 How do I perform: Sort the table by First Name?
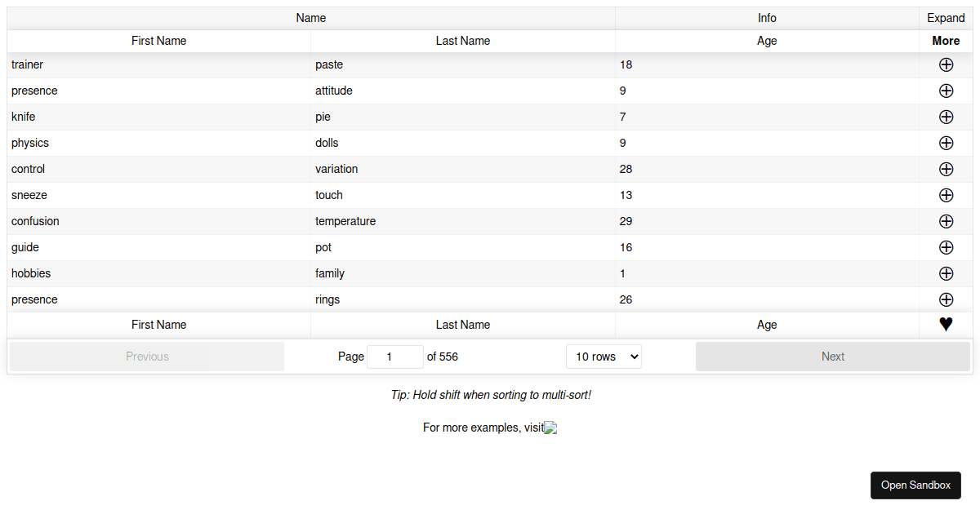[158, 41]
